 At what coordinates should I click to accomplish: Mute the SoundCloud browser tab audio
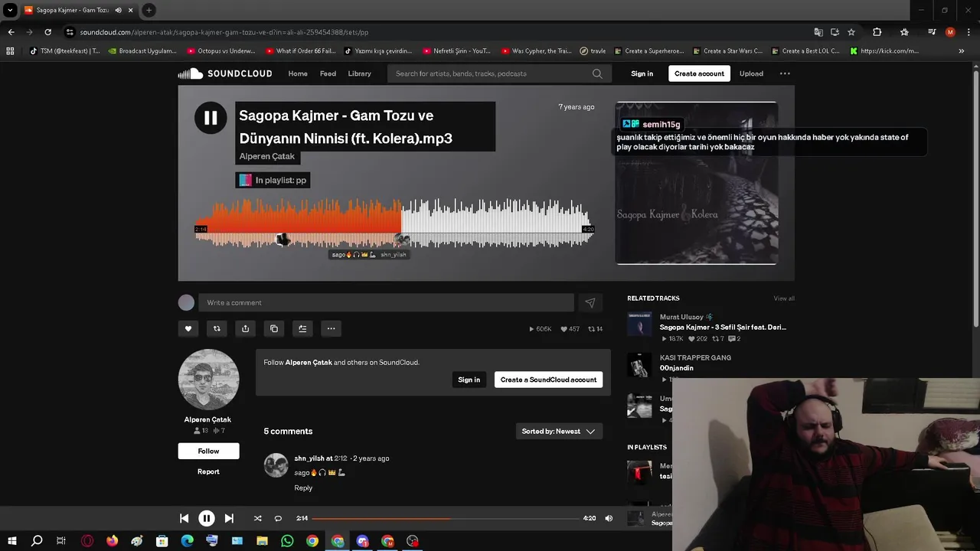click(x=118, y=10)
